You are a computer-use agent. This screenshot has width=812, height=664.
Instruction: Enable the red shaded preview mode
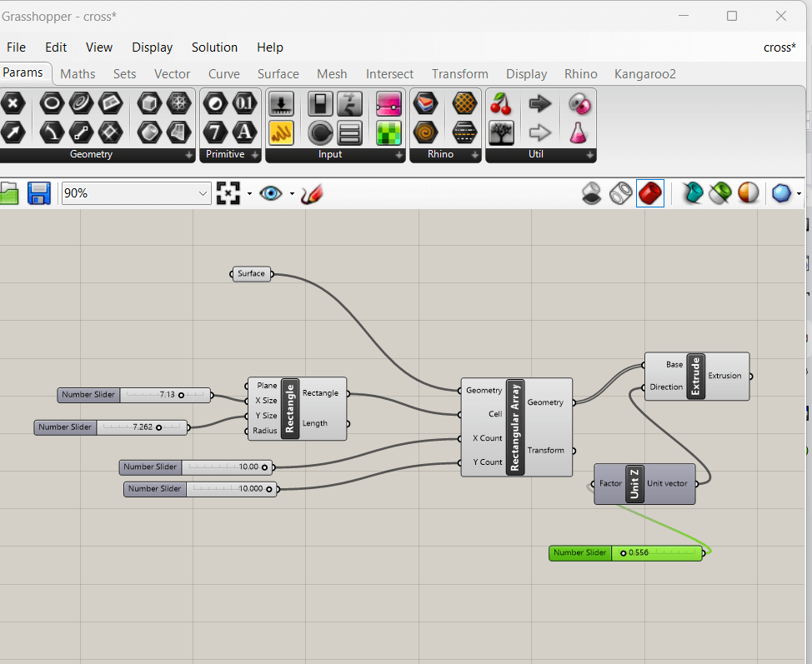[x=649, y=193]
